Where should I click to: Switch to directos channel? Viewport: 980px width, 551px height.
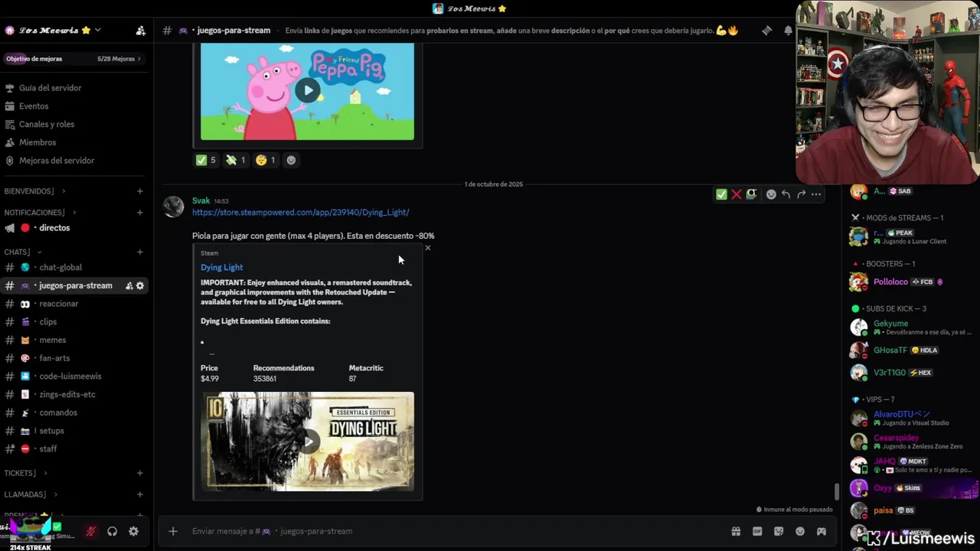click(x=75, y=228)
